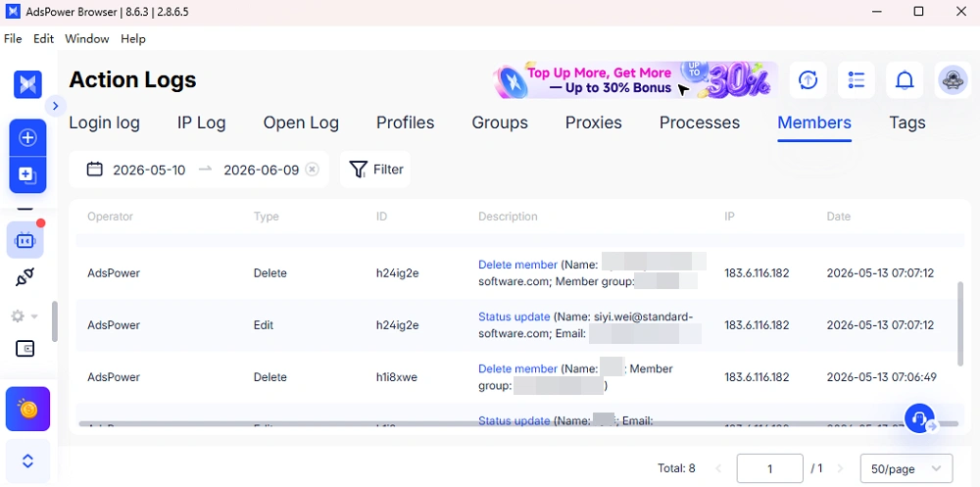Switch to Login log tab
980x487 pixels.
(x=105, y=123)
